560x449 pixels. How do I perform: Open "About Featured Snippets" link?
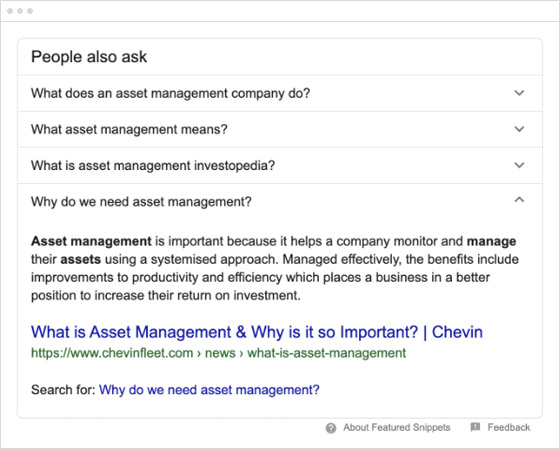(397, 427)
